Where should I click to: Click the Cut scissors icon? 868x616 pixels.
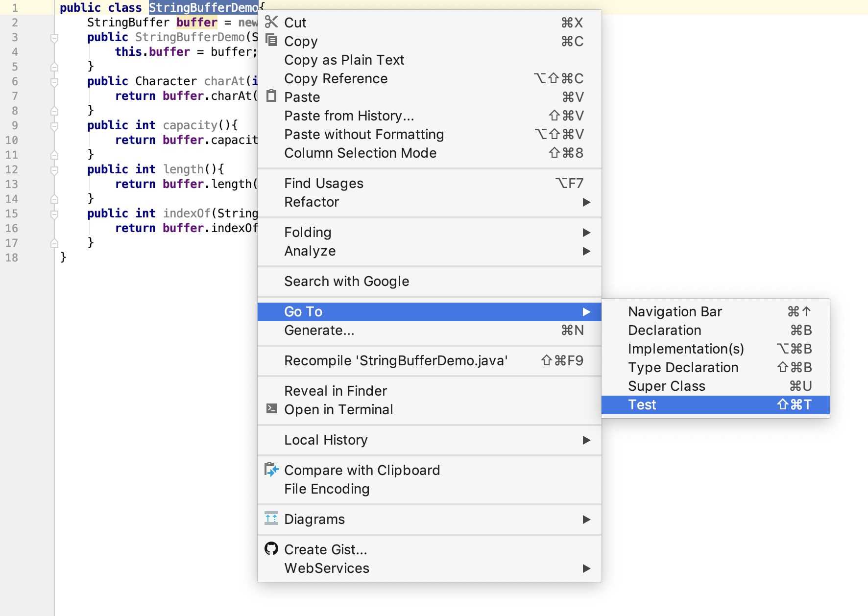271,22
